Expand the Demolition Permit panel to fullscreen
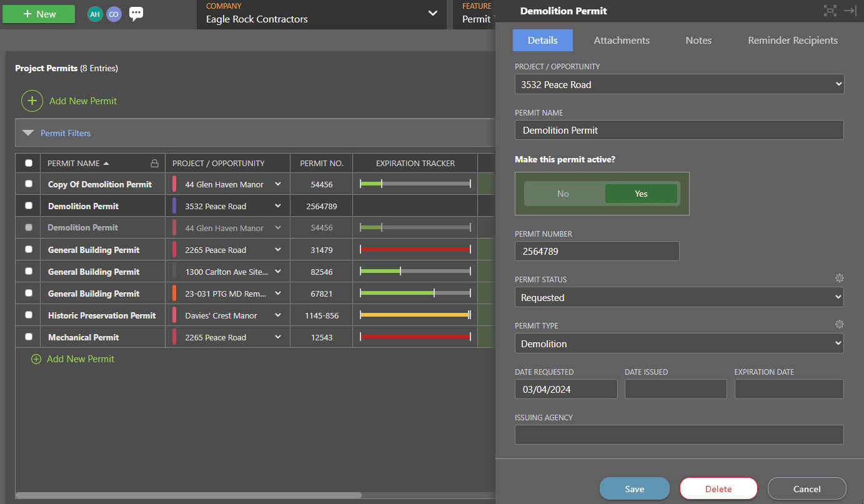This screenshot has width=864, height=504. pos(830,11)
